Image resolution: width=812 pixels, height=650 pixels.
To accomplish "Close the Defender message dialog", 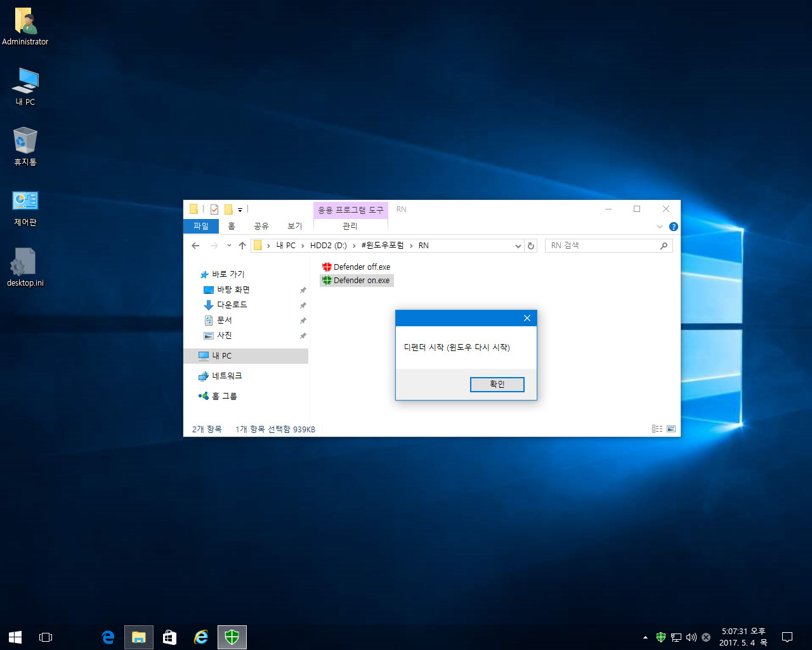I will [x=527, y=318].
